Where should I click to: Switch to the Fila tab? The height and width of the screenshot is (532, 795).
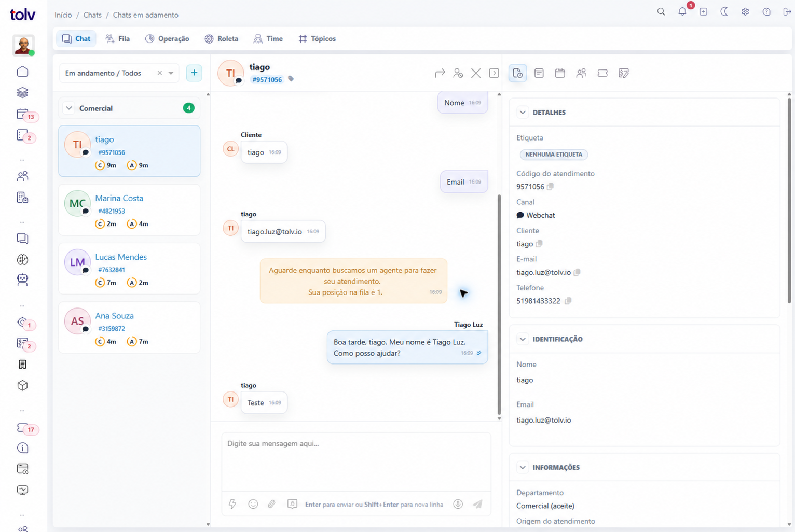click(x=118, y=38)
